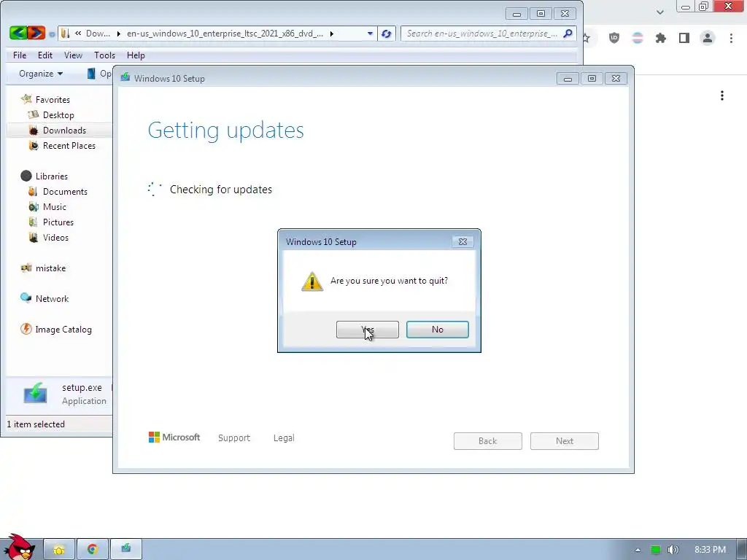This screenshot has width=747, height=560.
Task: Open the Chrome three-dot menu
Action: [x=731, y=38]
